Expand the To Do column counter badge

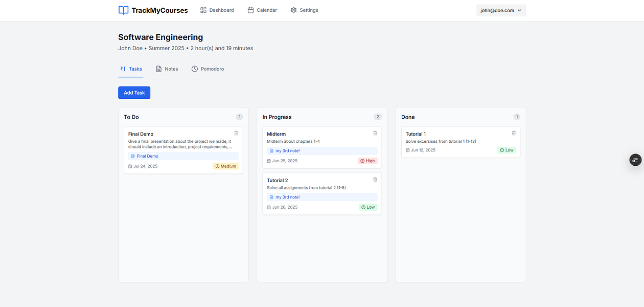pos(239,117)
